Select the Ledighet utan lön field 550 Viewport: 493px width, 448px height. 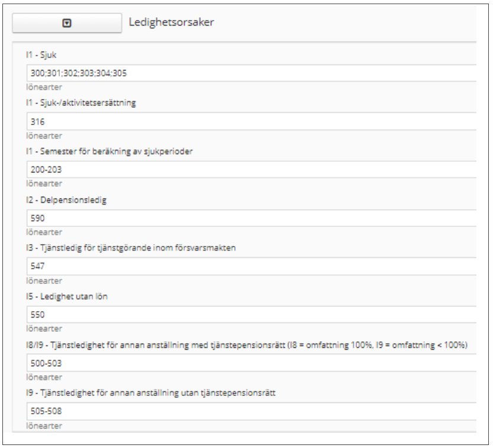coord(251,315)
